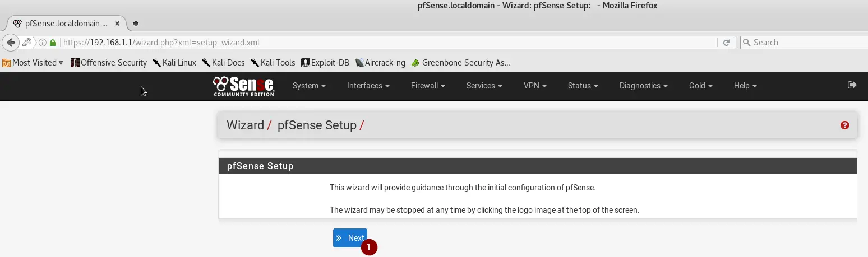Click the search magnifier icon
The image size is (868, 257).
pyautogui.click(x=746, y=43)
